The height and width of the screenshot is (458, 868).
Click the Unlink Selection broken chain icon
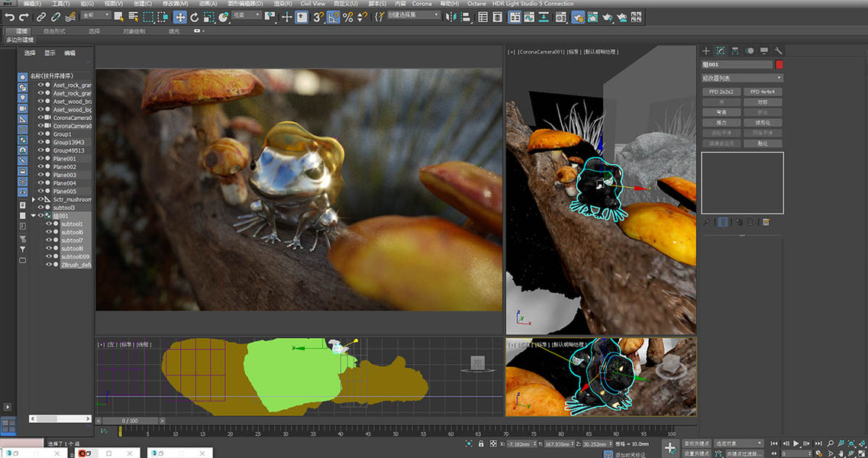pyautogui.click(x=56, y=17)
